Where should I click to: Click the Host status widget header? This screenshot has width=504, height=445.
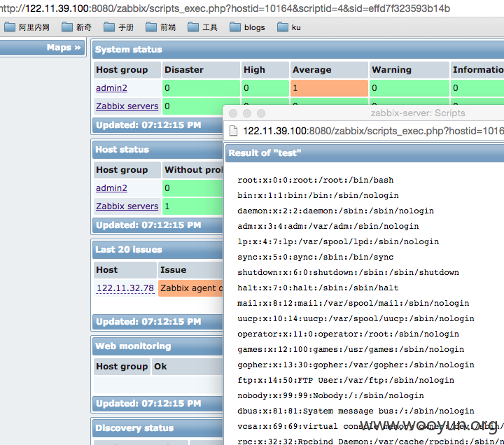157,150
